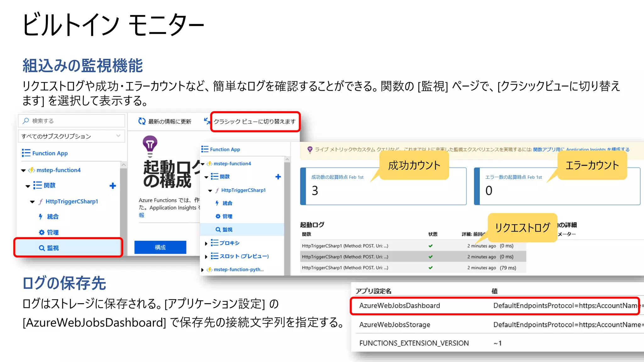Expand the mstep-function-pyth... node
This screenshot has height=362, width=644.
(203, 270)
